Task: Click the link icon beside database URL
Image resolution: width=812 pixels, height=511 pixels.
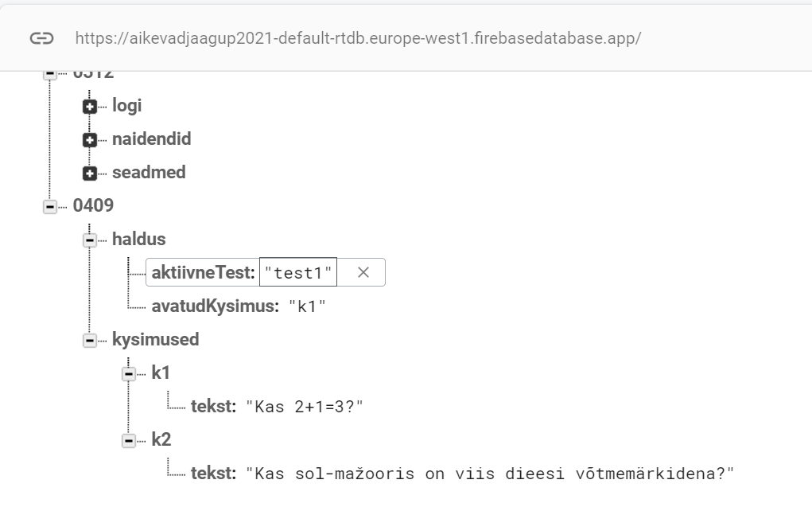Action: click(x=41, y=38)
